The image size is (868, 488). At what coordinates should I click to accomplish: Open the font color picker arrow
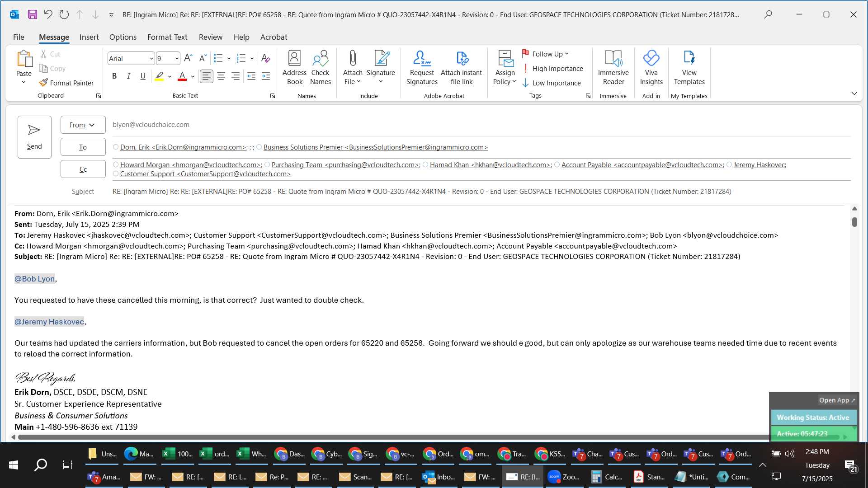[193, 76]
